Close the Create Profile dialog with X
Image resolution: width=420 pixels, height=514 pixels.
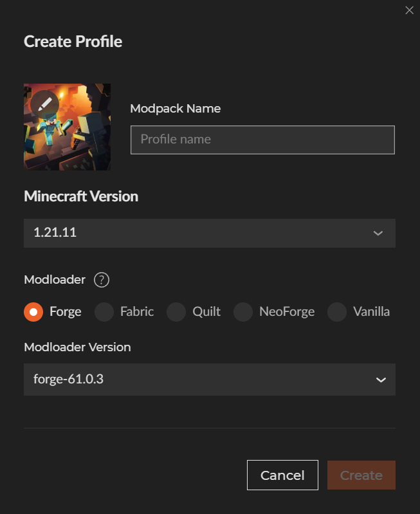click(409, 10)
